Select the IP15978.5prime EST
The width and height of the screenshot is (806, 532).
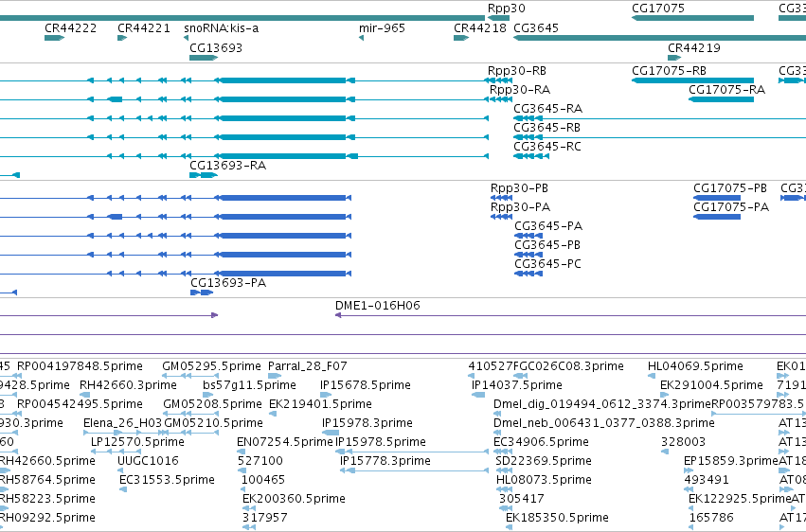[412, 452]
